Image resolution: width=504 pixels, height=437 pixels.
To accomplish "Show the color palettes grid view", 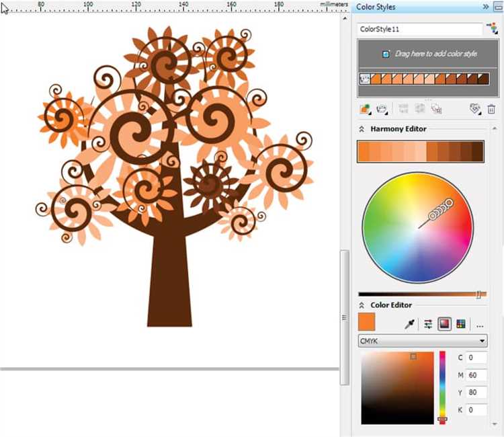I will 461,324.
